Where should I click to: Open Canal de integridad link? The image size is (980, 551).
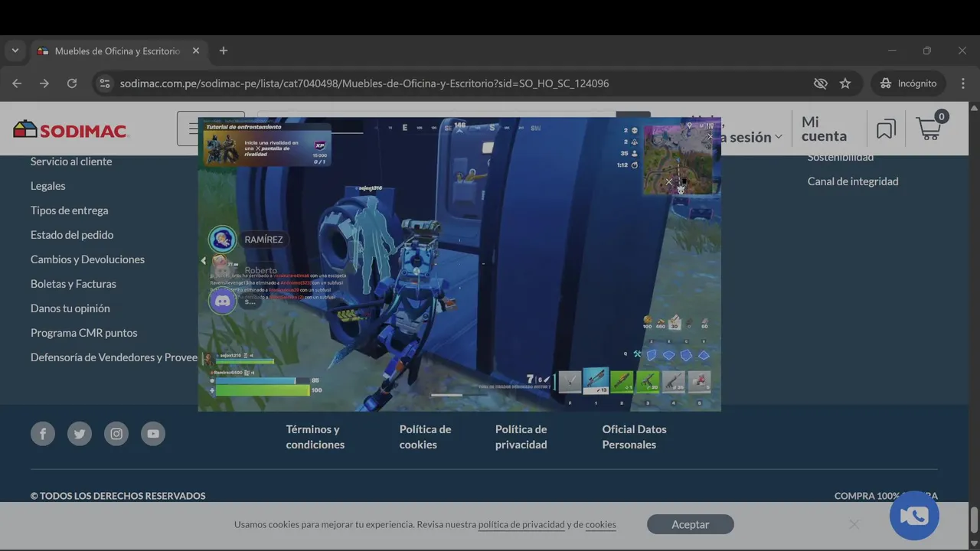point(853,181)
